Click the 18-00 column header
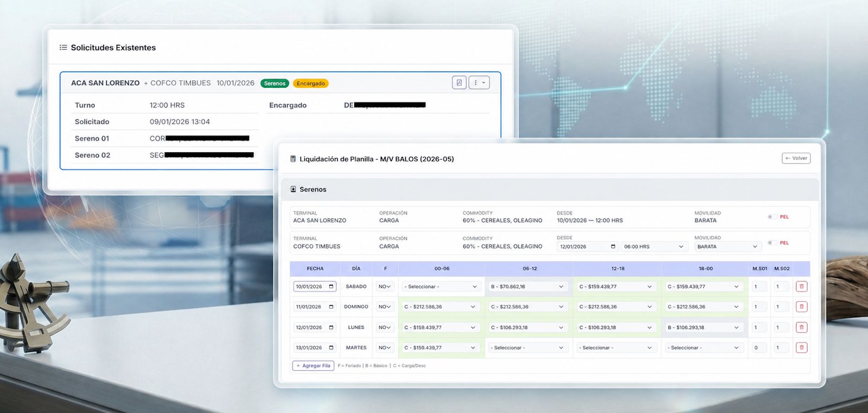 [706, 269]
